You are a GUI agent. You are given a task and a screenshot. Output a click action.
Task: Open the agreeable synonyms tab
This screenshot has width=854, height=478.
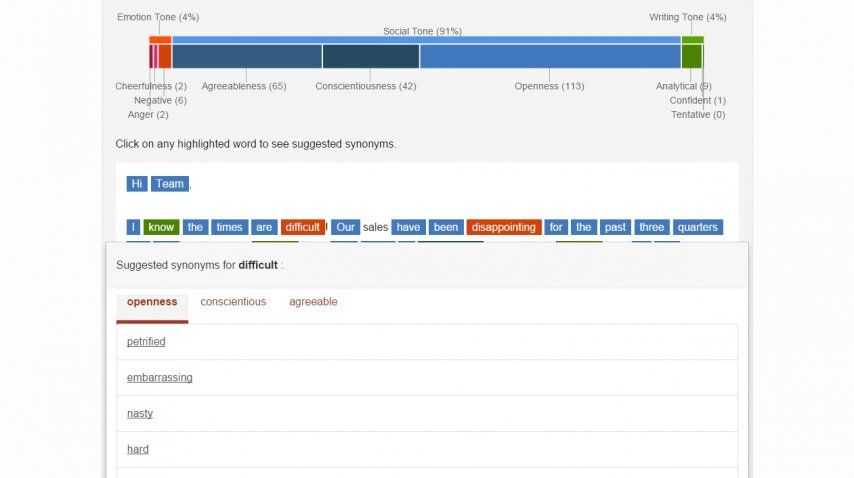pyautogui.click(x=313, y=302)
